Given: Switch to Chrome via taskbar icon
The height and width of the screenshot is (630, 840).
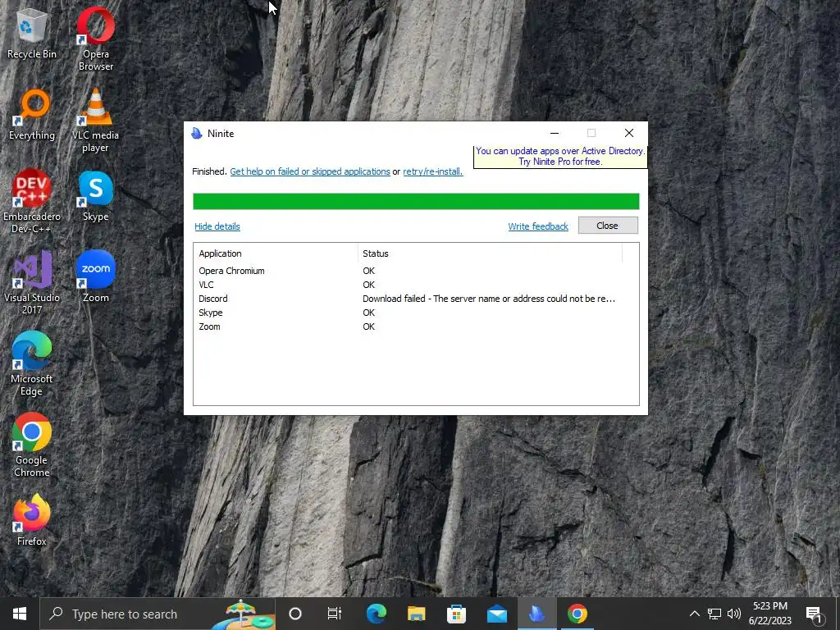Looking at the screenshot, I should (x=577, y=614).
